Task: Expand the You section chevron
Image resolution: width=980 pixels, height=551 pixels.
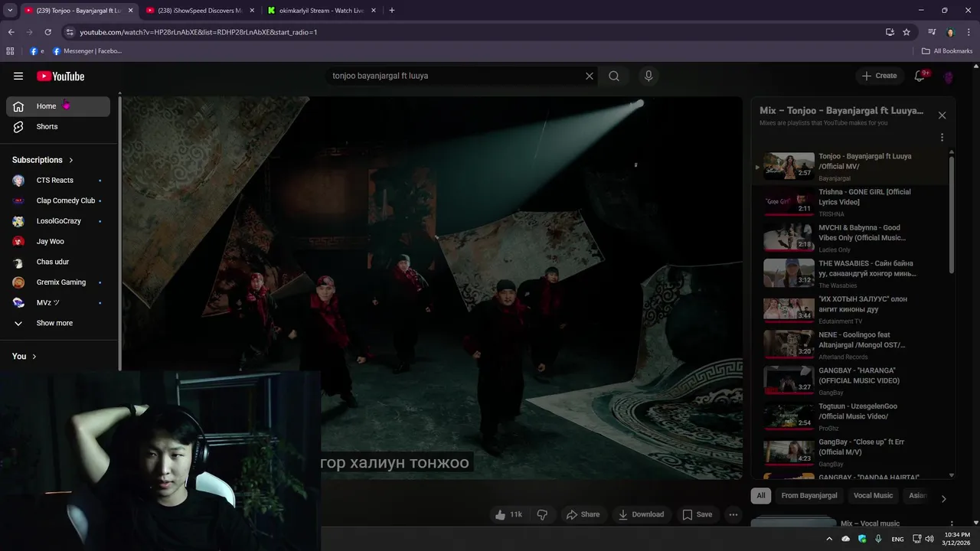Action: pyautogui.click(x=34, y=357)
